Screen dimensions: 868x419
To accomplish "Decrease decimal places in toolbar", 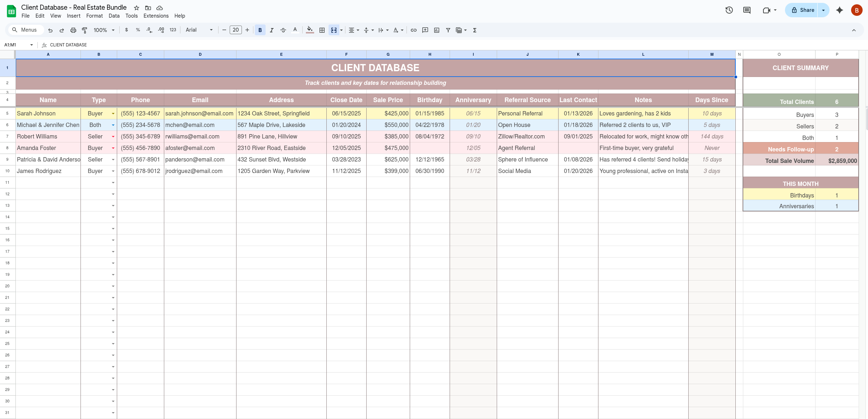I will point(149,30).
